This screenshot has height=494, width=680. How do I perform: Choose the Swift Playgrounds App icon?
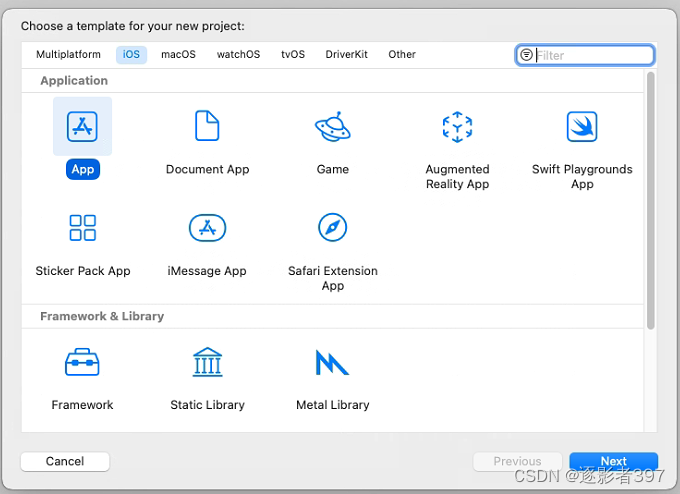(582, 126)
